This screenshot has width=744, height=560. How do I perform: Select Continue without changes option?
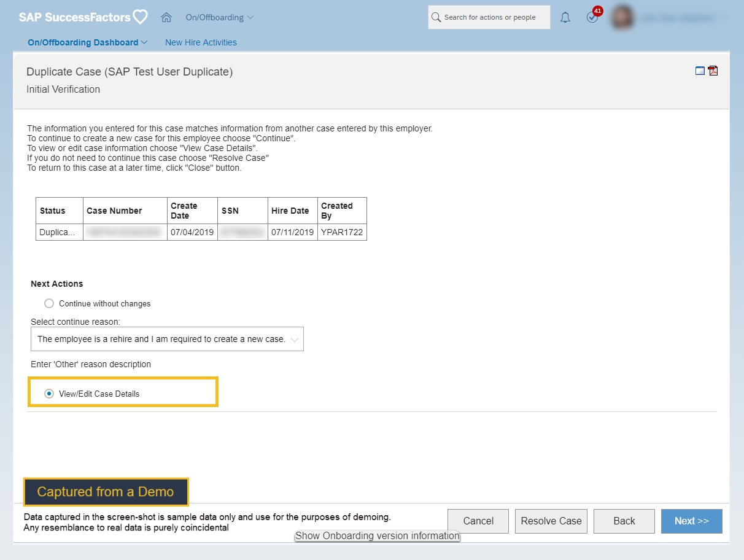point(49,303)
